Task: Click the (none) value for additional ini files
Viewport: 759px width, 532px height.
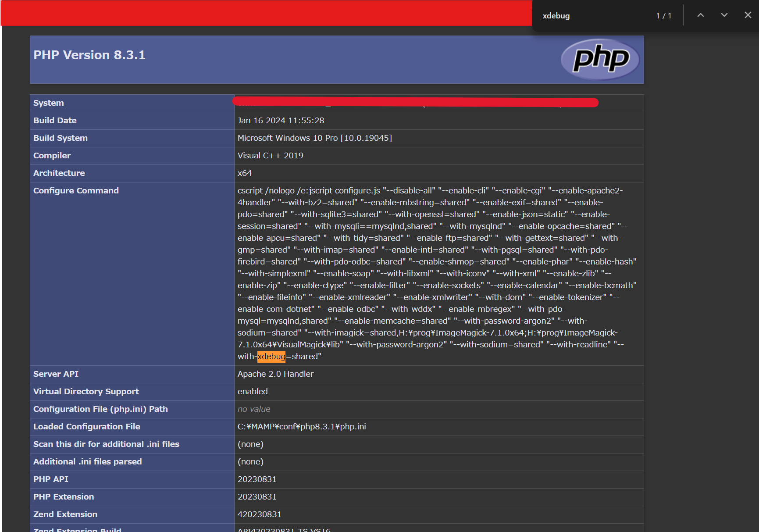Action: [x=250, y=461]
